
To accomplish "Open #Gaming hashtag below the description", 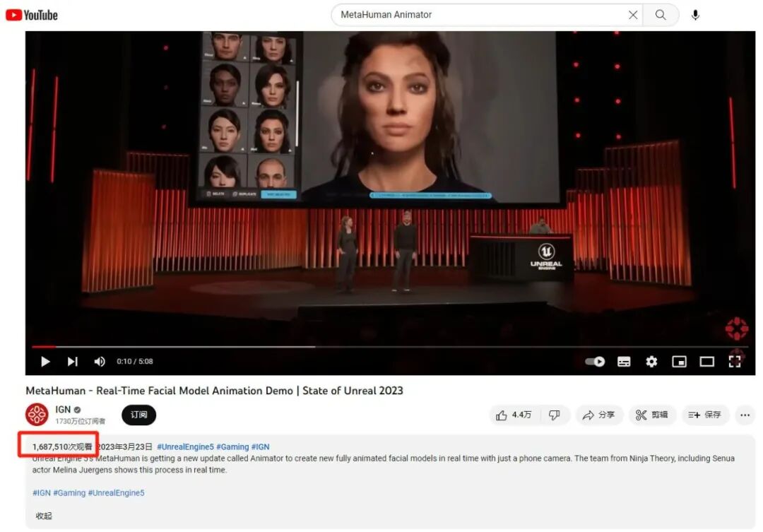I will click(69, 493).
